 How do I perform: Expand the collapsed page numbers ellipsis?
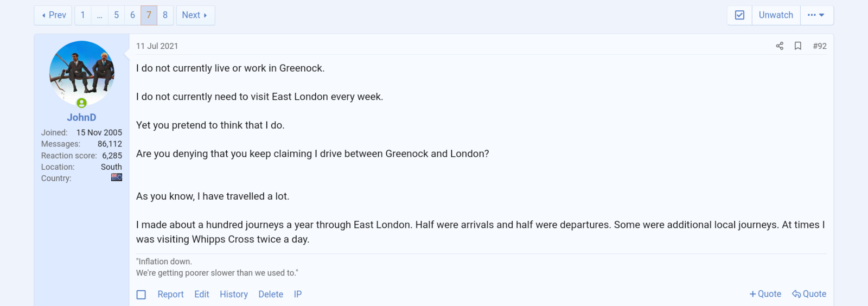(x=100, y=15)
